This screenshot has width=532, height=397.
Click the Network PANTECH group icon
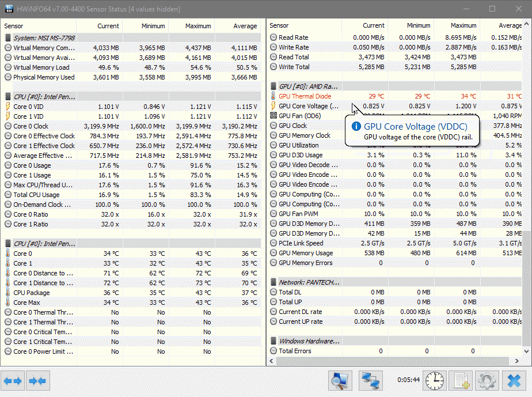click(273, 282)
